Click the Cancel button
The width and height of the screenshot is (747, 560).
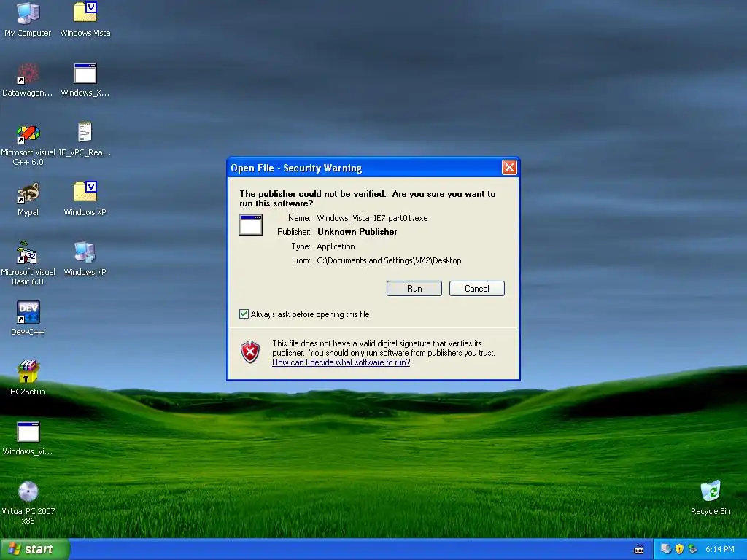pos(477,289)
